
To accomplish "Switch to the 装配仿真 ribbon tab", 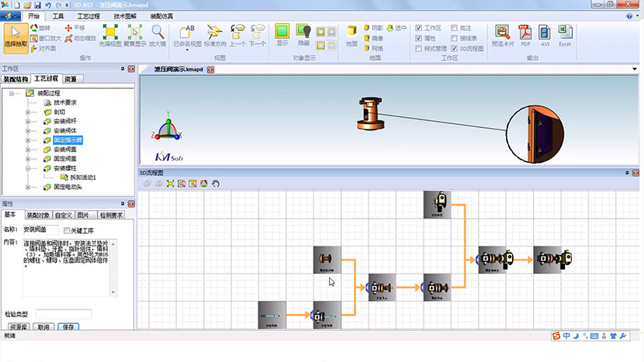I will (x=160, y=16).
